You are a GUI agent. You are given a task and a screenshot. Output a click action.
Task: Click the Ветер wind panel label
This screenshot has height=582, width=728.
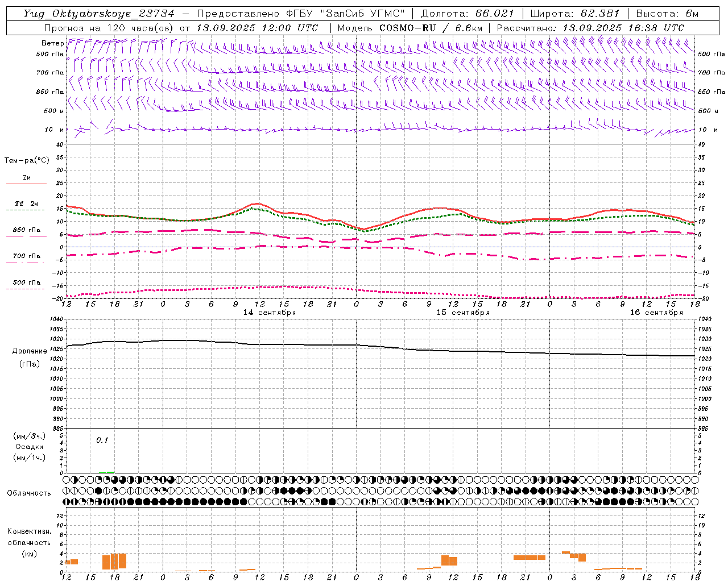(52, 43)
